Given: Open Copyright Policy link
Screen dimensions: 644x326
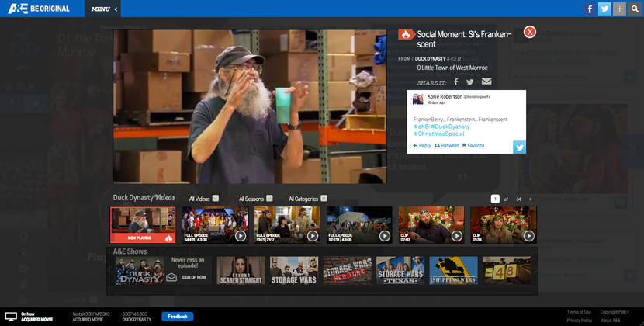Looking at the screenshot, I should coord(615,312).
